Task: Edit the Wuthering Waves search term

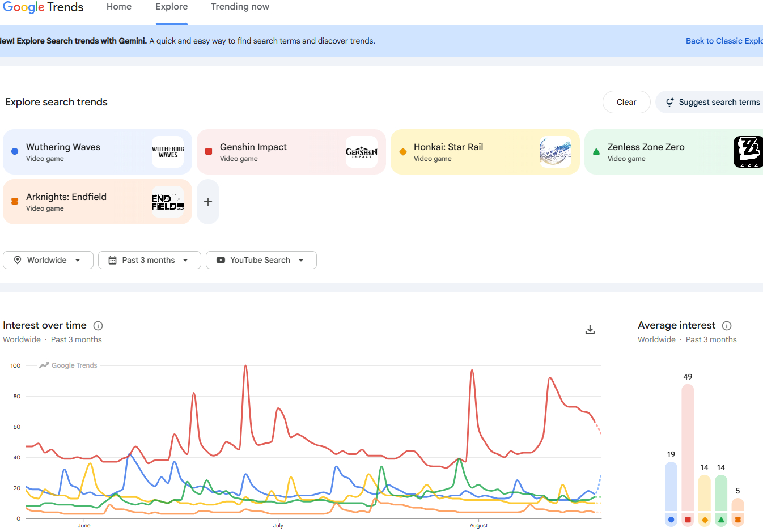Action: 98,152
